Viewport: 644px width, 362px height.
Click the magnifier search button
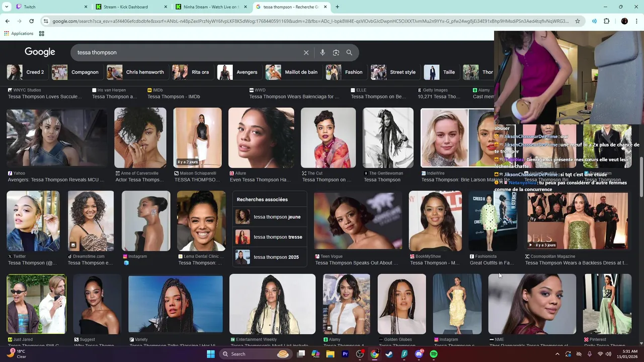tap(349, 52)
